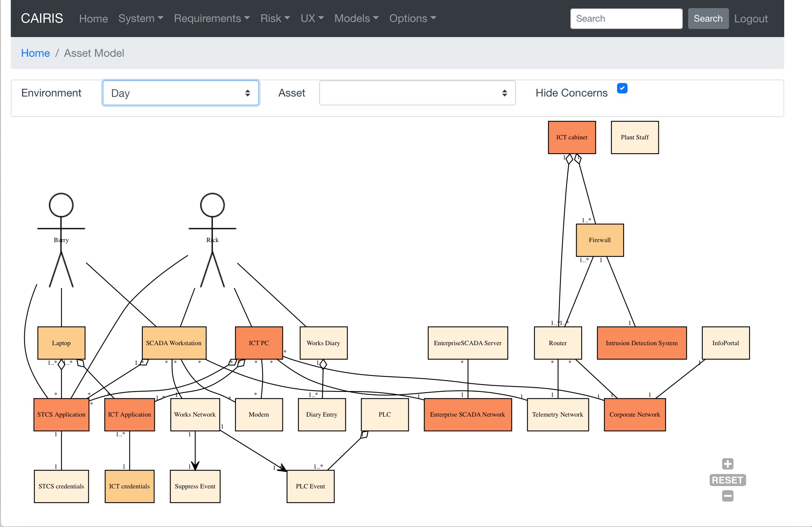This screenshot has width=812, height=527.
Task: Follow the Home breadcrumb link
Action: [x=36, y=53]
